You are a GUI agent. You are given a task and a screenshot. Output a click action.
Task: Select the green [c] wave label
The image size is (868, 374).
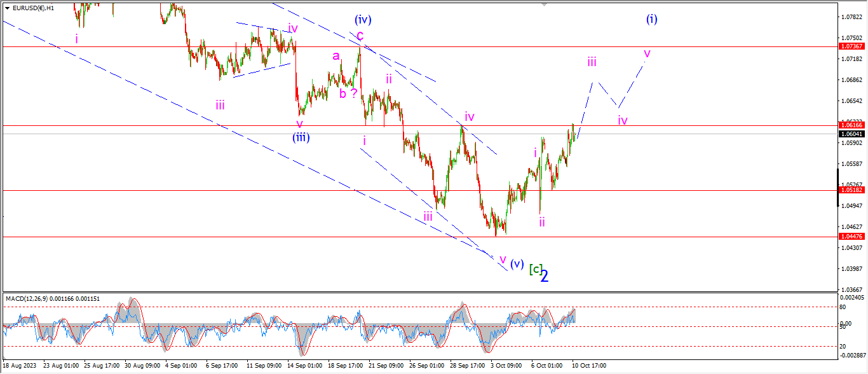(535, 269)
